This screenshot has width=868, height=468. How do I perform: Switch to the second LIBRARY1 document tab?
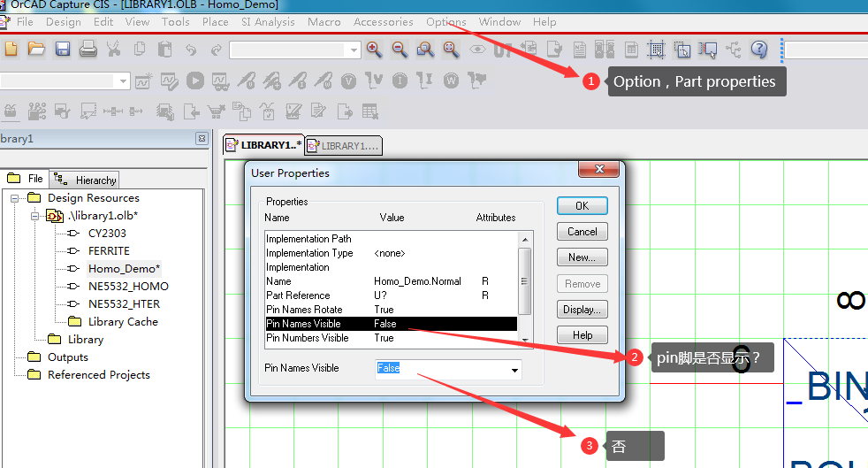344,146
